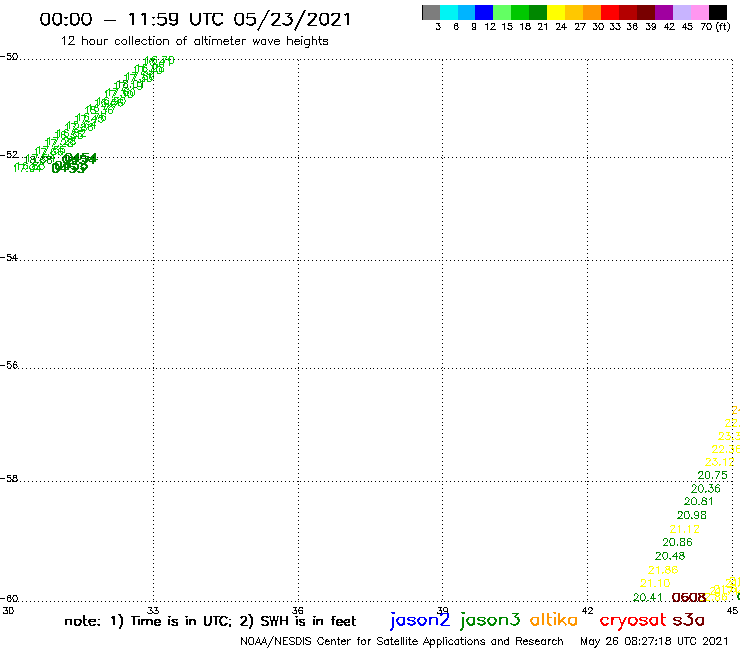Click the 'Time is in UTC' note text
The height and width of the screenshot is (650, 740).
point(182,621)
